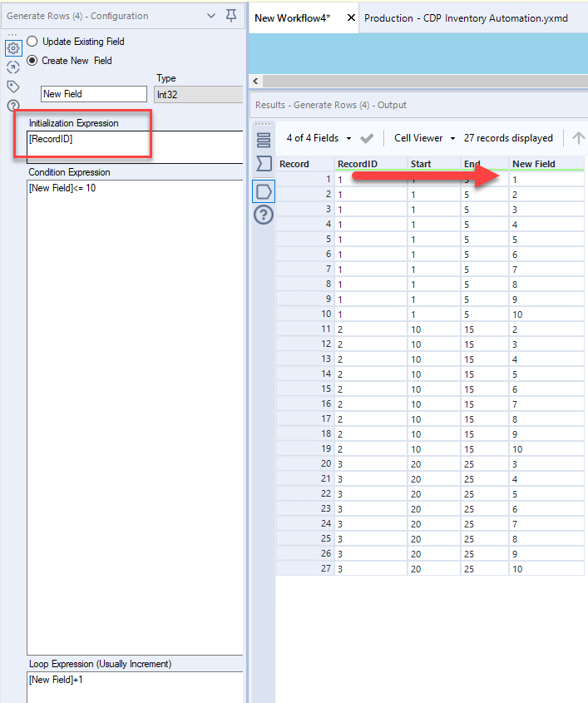Close the New Workflow4 tab
Image resolution: width=588 pixels, height=703 pixels.
[x=351, y=17]
